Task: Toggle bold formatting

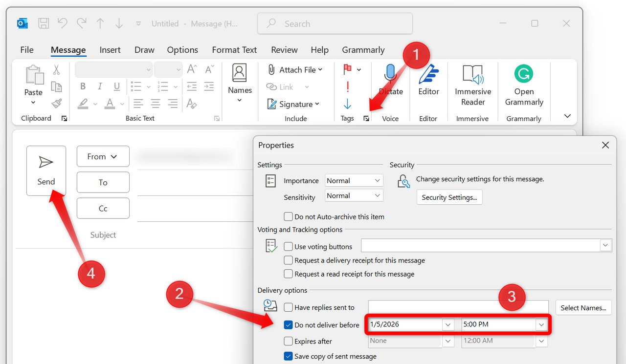Action: [x=83, y=86]
